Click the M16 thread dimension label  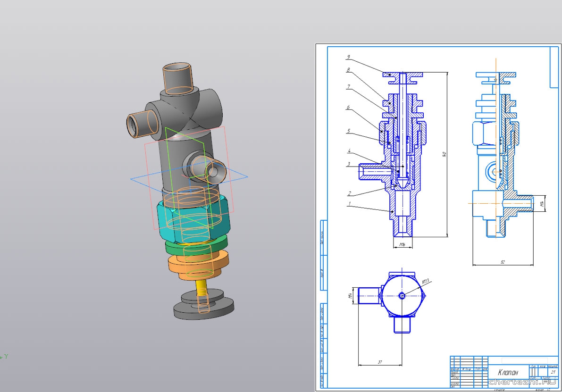pyautogui.click(x=402, y=245)
